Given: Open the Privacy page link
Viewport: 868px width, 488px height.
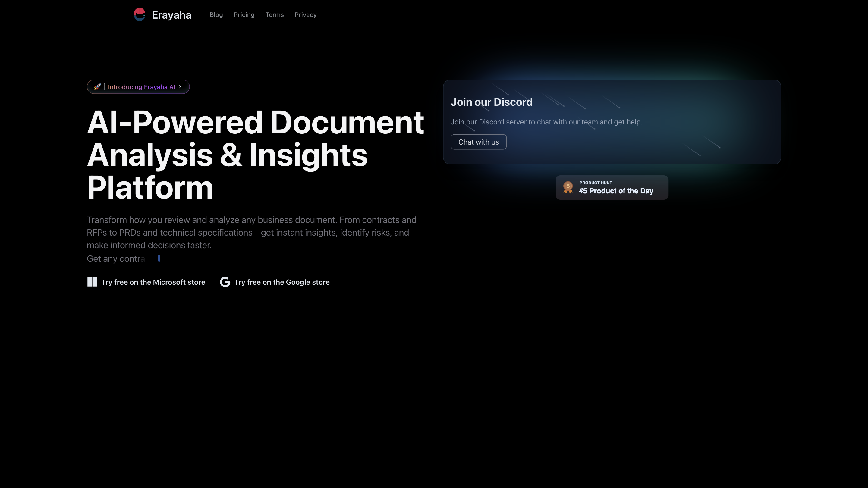Looking at the screenshot, I should (x=305, y=15).
